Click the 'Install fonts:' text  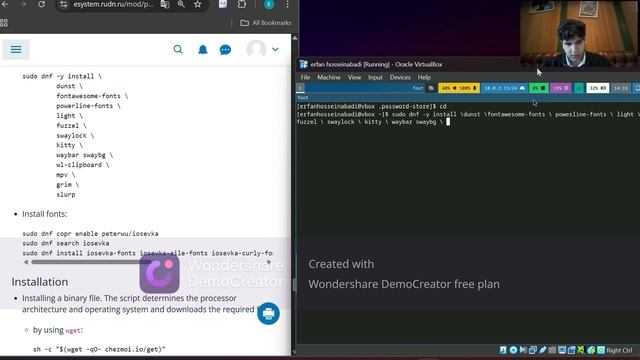point(44,214)
